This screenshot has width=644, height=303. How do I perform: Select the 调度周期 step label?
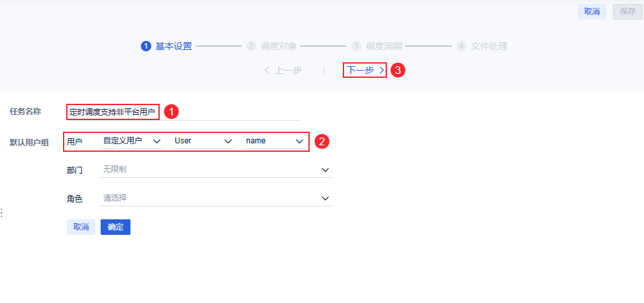[384, 46]
